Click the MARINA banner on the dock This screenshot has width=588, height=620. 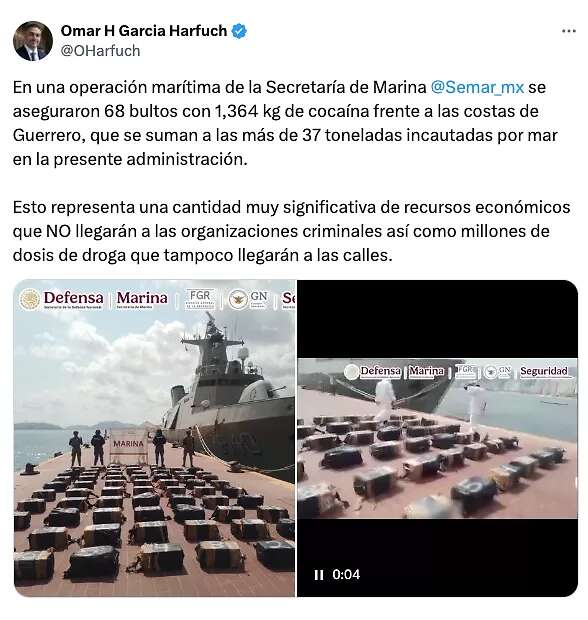129,445
